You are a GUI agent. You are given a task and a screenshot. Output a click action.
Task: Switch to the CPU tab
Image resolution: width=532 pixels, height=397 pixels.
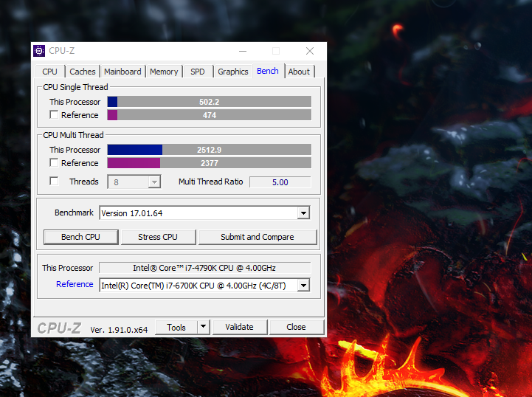(50, 72)
